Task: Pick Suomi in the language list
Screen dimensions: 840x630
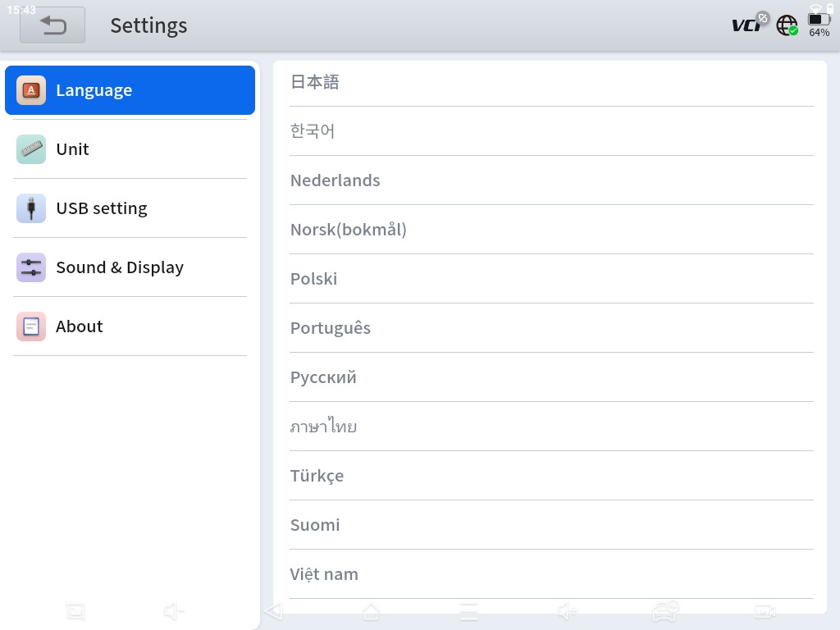Action: 315,525
